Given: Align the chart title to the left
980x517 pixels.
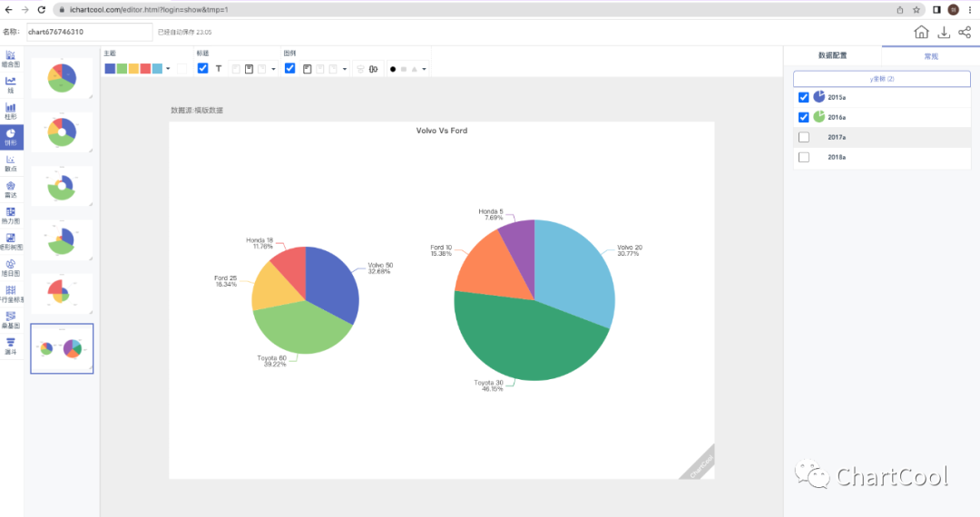Looking at the screenshot, I should pyautogui.click(x=236, y=69).
